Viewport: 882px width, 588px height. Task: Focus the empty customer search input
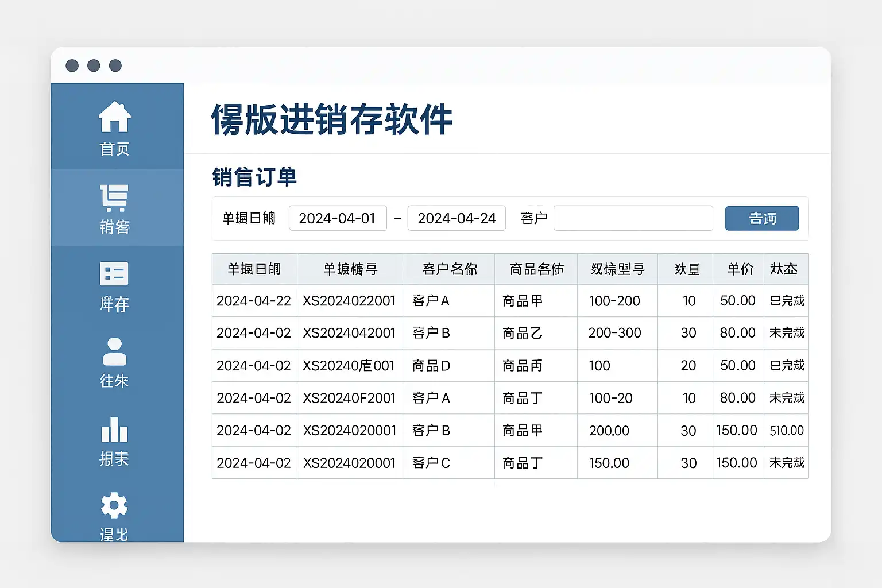633,218
